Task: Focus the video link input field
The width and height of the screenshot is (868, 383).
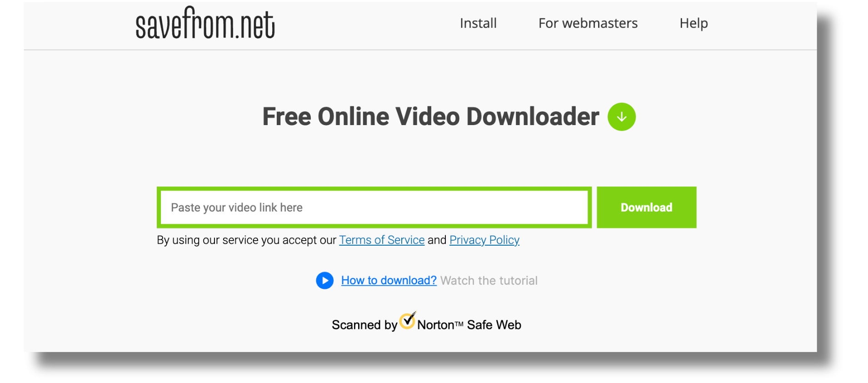Action: (x=374, y=207)
